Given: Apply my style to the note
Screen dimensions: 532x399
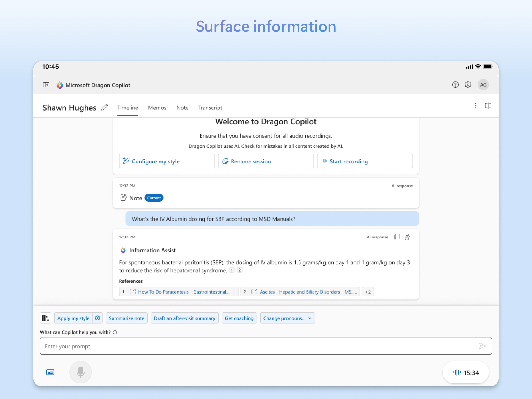Looking at the screenshot, I should [74, 318].
